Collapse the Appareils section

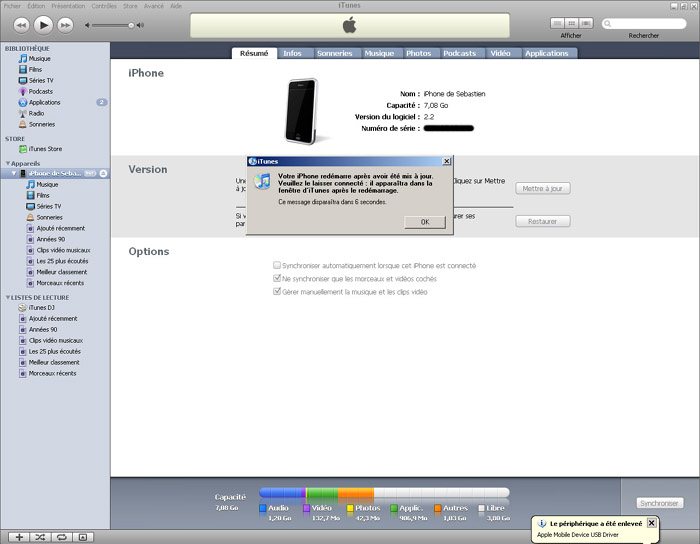point(8,163)
